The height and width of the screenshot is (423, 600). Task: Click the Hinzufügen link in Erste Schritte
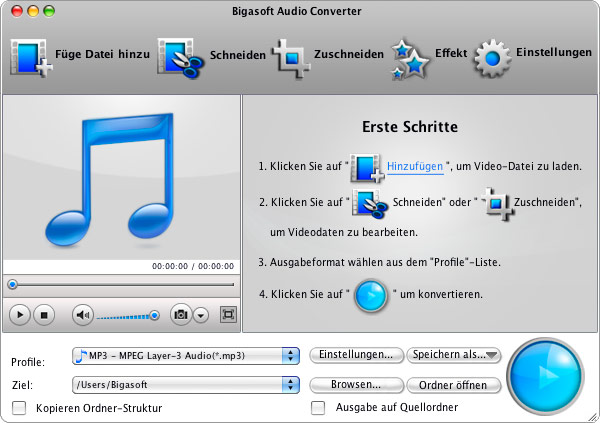point(415,167)
